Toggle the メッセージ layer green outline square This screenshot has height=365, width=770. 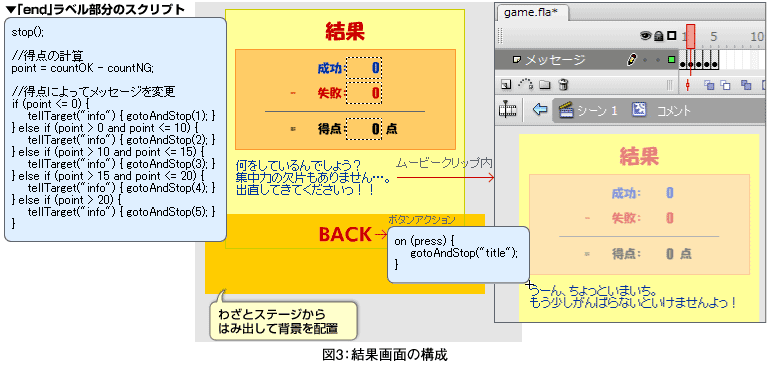pyautogui.click(x=671, y=60)
